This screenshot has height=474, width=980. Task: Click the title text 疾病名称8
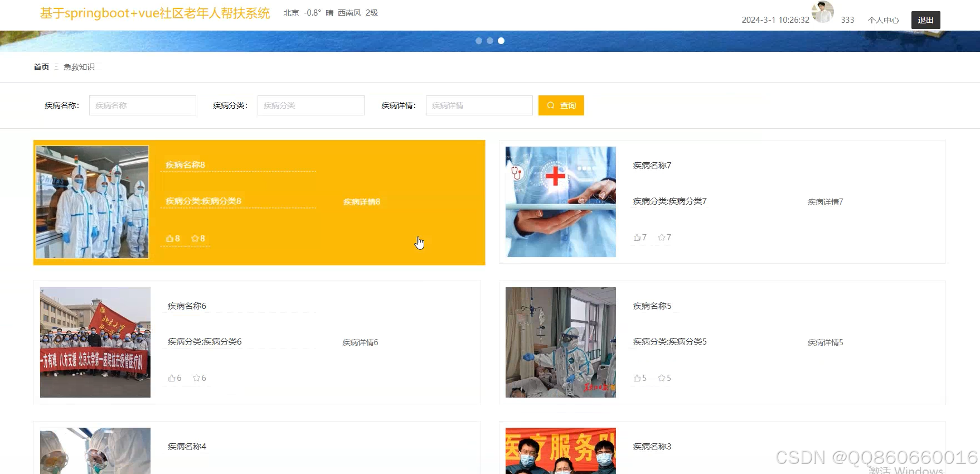pyautogui.click(x=186, y=165)
